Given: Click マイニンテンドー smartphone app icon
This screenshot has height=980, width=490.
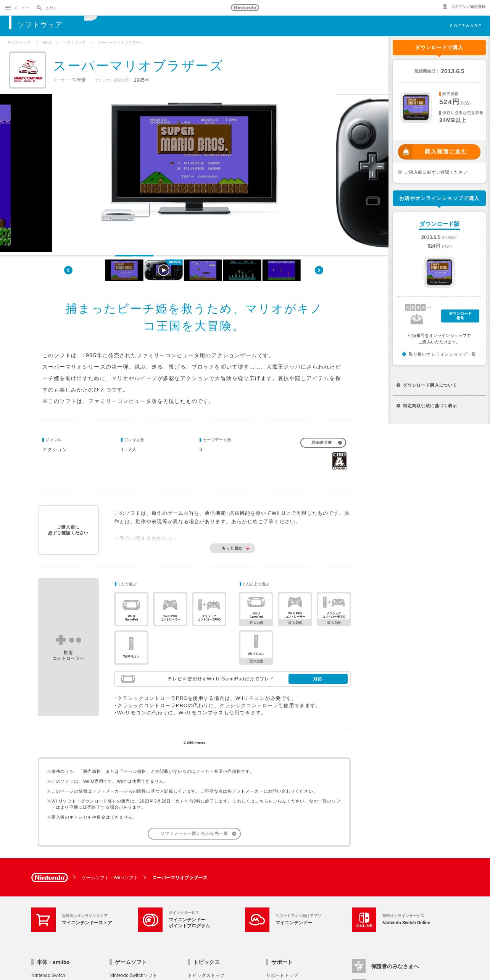Looking at the screenshot, I should coord(257,920).
